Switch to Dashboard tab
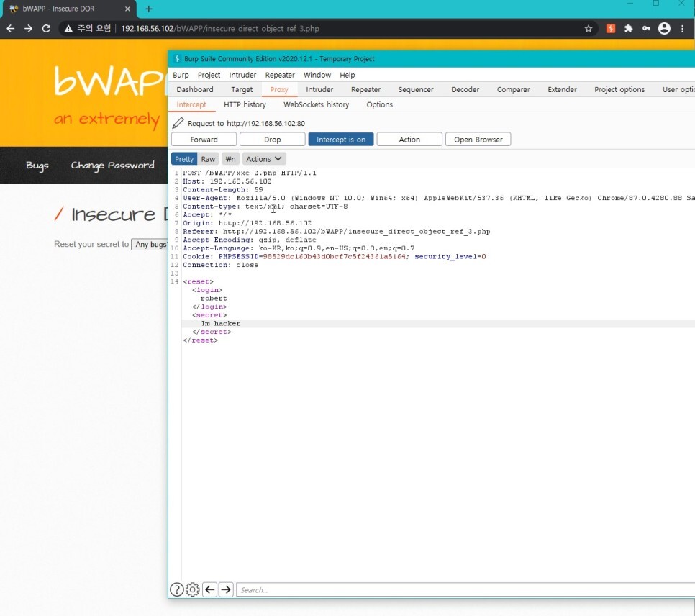 coord(194,89)
